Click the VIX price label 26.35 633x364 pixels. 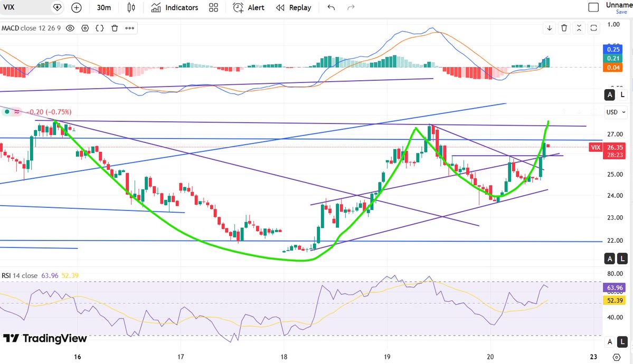tap(615, 147)
